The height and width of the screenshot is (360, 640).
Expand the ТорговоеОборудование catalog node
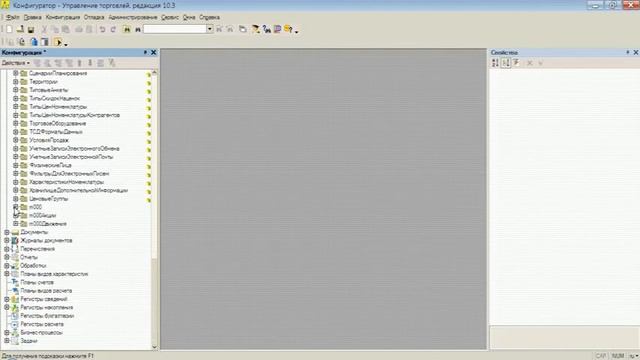click(x=16, y=123)
